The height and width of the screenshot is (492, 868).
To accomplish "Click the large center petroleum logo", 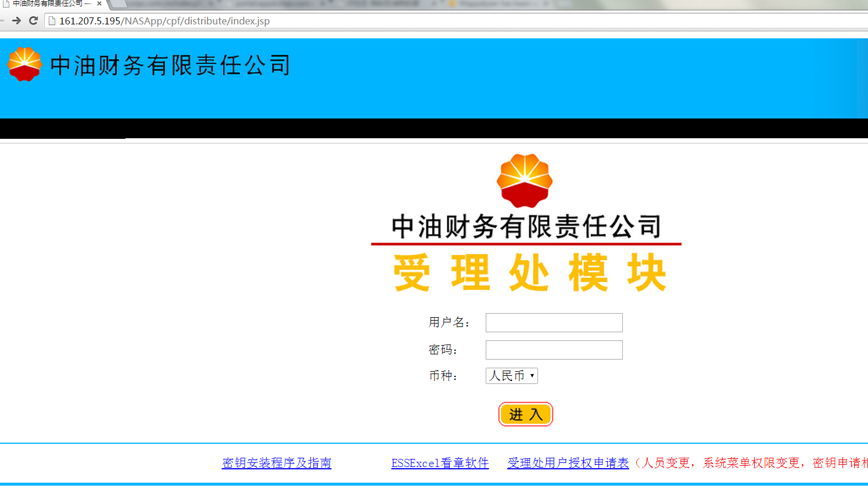I will pos(525,181).
